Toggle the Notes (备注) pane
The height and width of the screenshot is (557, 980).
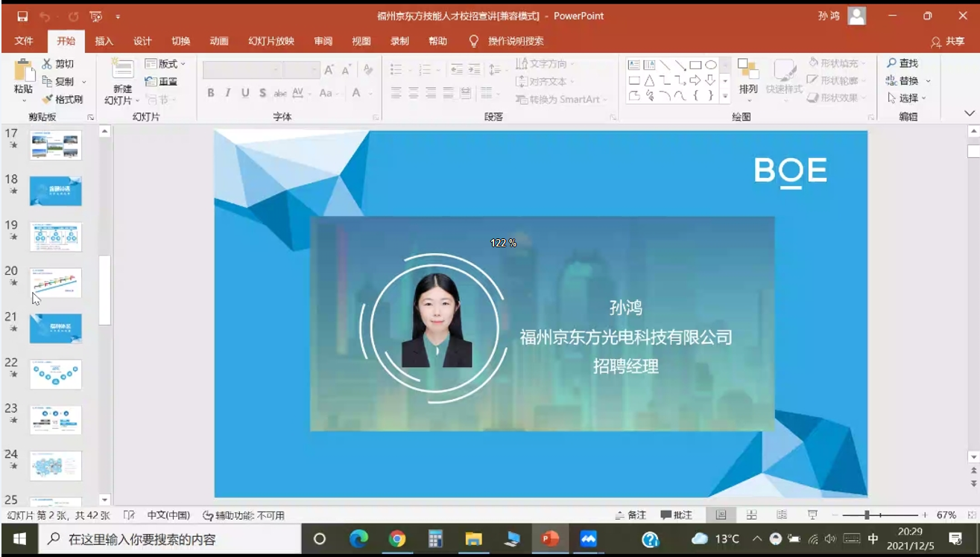click(630, 515)
